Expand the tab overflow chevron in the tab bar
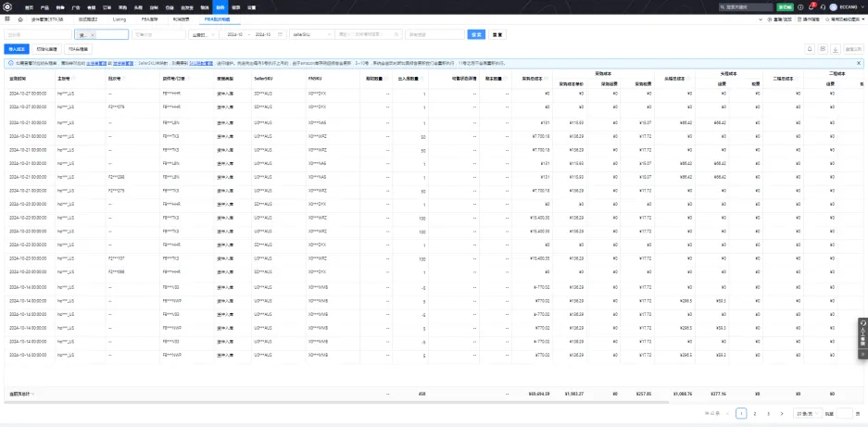Screen dimensions: 868x427 [x=760, y=19]
